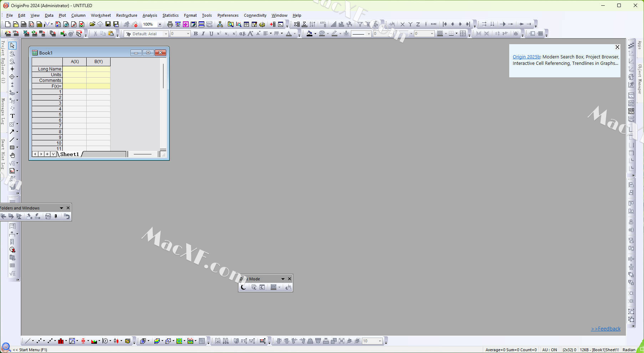This screenshot has width=644, height=353.
Task: Click Radian in status bar
Action: point(629,350)
